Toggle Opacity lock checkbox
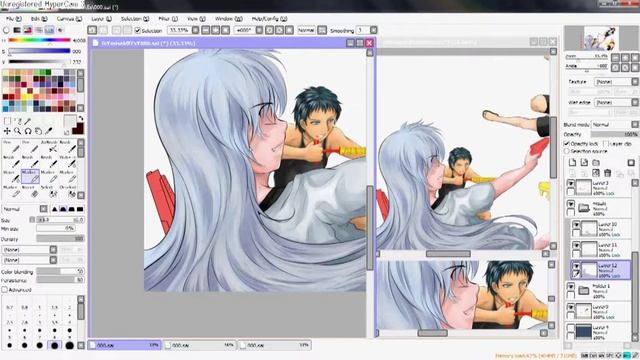This screenshot has height=360, width=640. (x=567, y=144)
